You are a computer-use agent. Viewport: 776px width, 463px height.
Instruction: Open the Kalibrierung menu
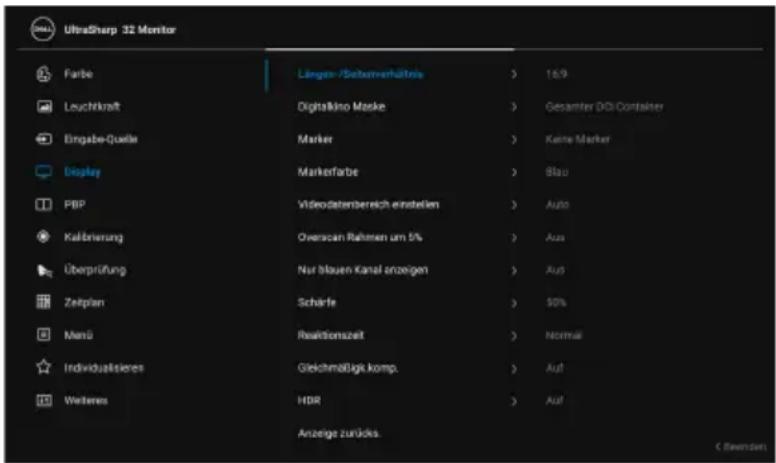[x=94, y=237]
